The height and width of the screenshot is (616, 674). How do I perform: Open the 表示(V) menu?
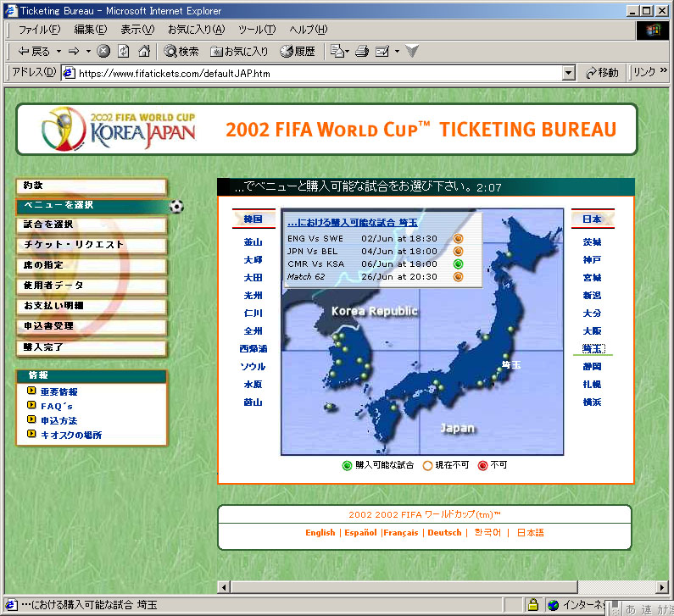point(137,30)
